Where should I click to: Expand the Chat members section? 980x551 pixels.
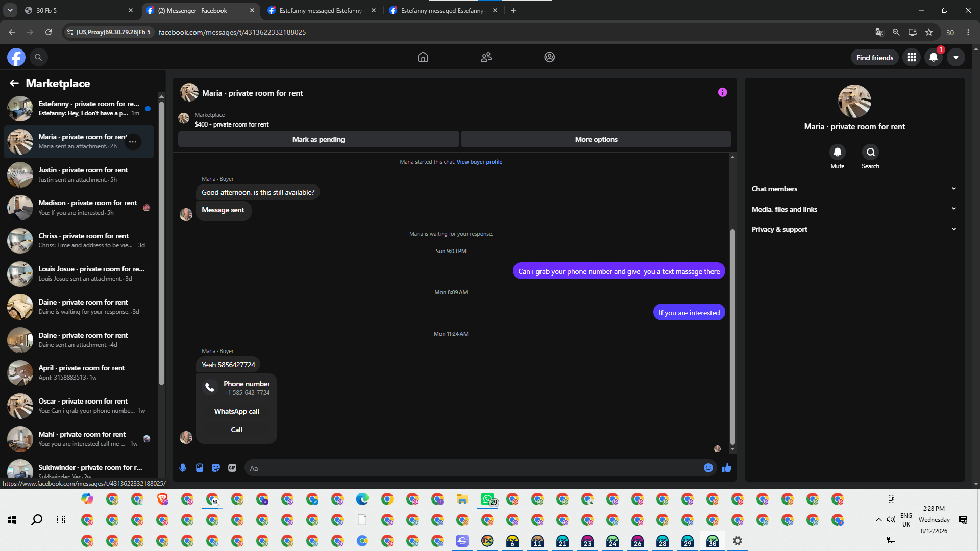pyautogui.click(x=854, y=189)
